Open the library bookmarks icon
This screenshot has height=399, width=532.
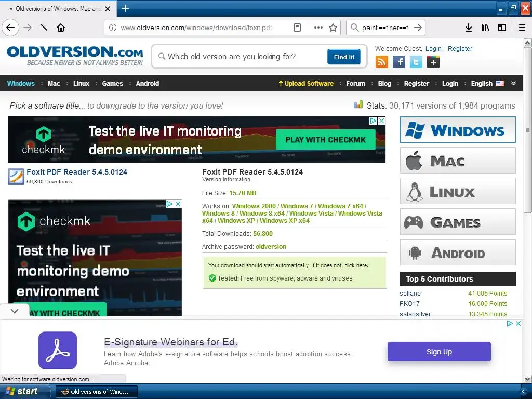(x=485, y=28)
